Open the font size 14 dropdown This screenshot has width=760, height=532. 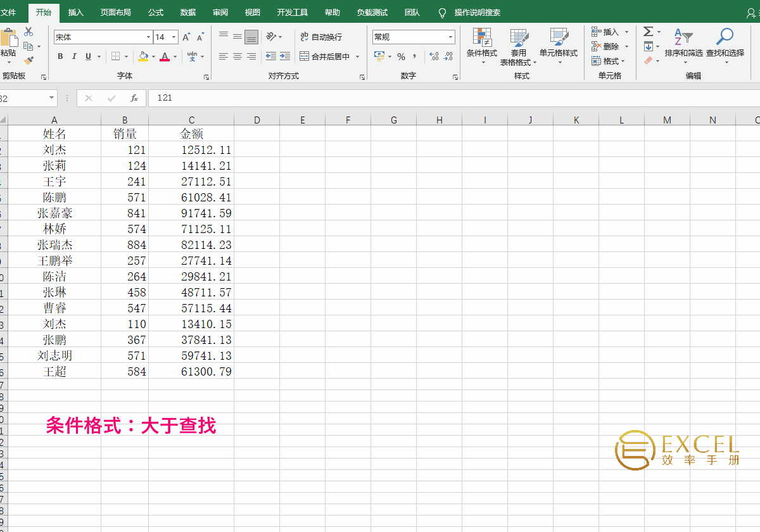(x=174, y=37)
